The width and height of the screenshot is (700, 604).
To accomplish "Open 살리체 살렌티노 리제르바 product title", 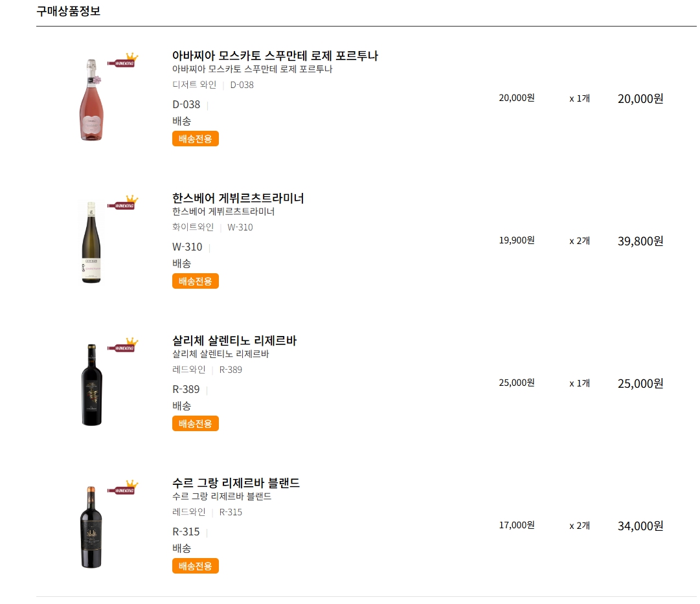I will click(x=234, y=341).
